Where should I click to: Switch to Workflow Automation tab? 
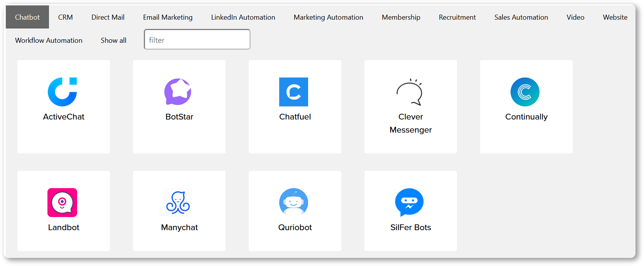click(x=49, y=40)
